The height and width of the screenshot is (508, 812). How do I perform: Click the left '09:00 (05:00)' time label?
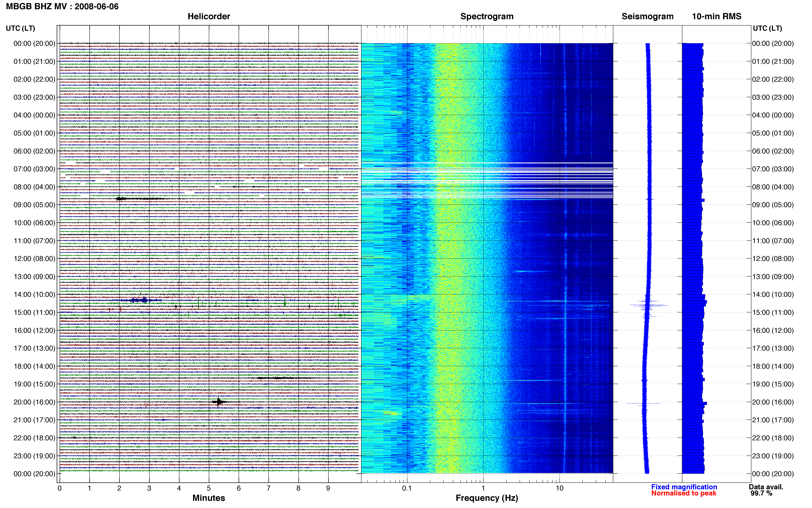pos(34,205)
